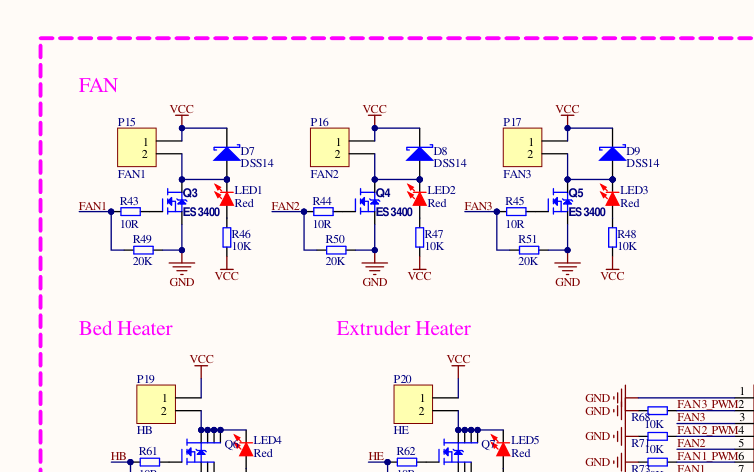Select the R68 10K resistor symbol
Image resolution: width=754 pixels, height=472 pixels.
click(658, 410)
